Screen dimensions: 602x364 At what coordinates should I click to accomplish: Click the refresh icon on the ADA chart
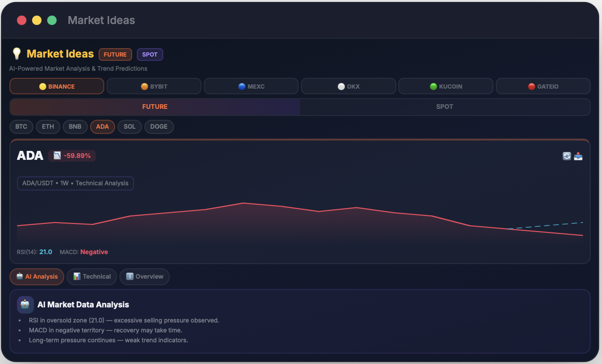point(567,156)
